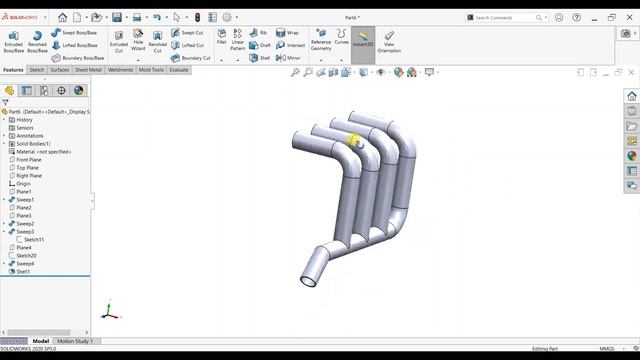Choose the Swept Boss/Base command
Screen dimensions: 640x360
[74, 33]
